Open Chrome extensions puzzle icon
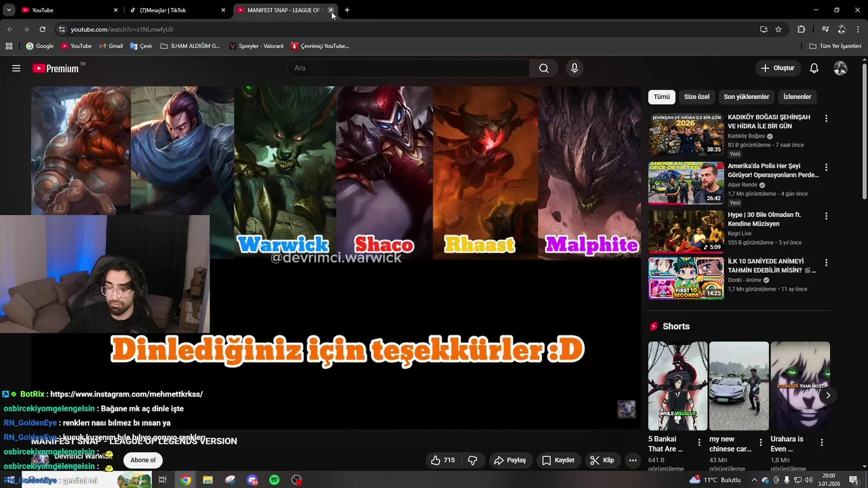This screenshot has height=488, width=868. pyautogui.click(x=801, y=29)
